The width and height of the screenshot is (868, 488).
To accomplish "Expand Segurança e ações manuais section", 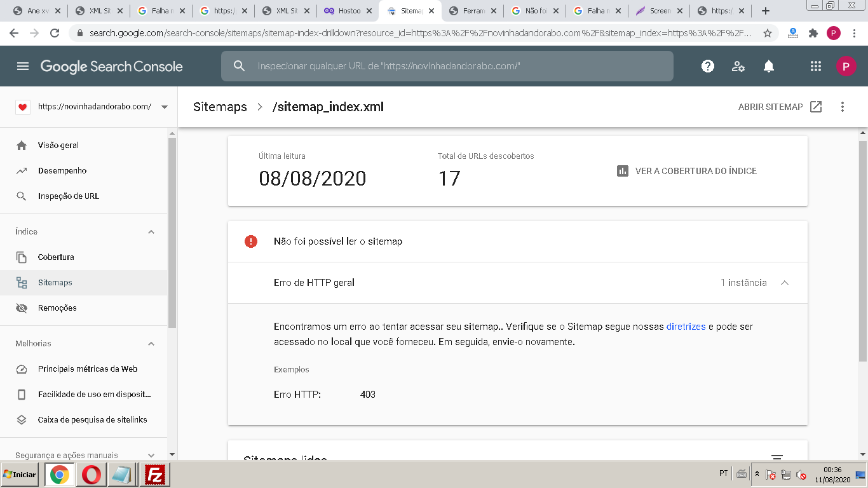I will pos(151,456).
